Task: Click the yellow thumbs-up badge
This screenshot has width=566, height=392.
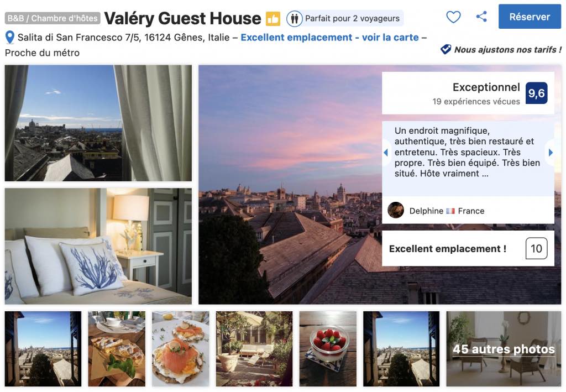Action: pyautogui.click(x=273, y=19)
